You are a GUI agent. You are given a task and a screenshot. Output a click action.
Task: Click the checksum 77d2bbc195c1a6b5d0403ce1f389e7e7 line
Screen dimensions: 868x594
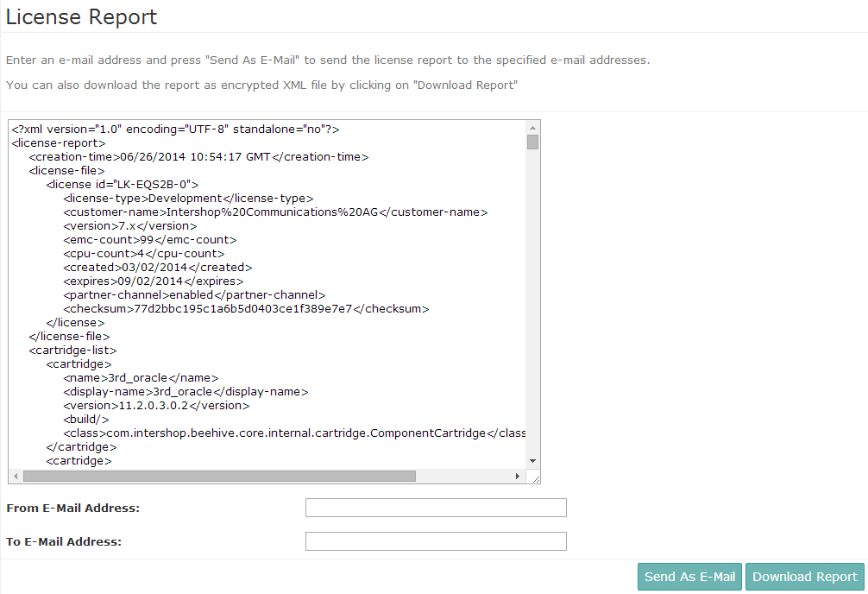pyautogui.click(x=246, y=308)
